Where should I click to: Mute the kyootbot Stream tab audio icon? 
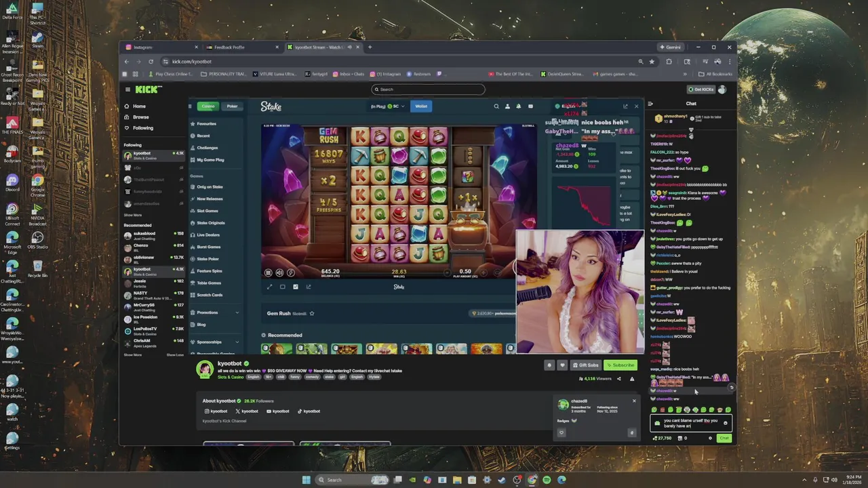click(350, 47)
